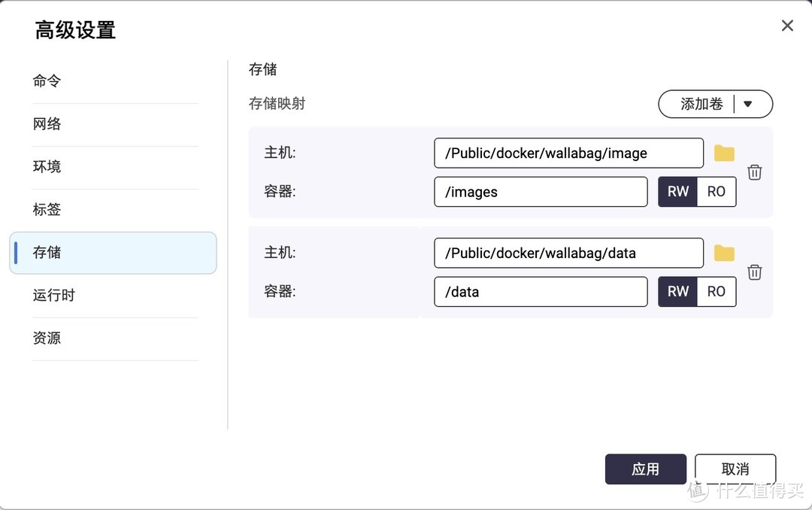Open the 资源 settings section

[x=47, y=338]
